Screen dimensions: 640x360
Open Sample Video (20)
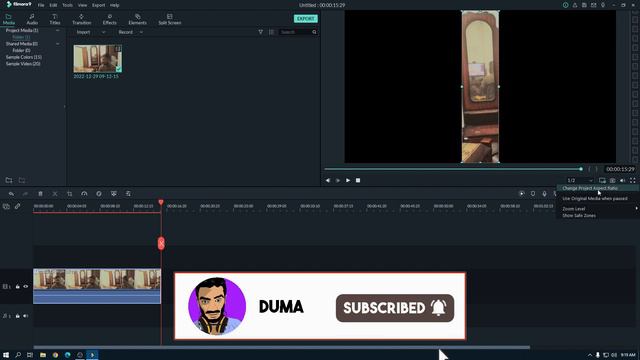(23, 64)
